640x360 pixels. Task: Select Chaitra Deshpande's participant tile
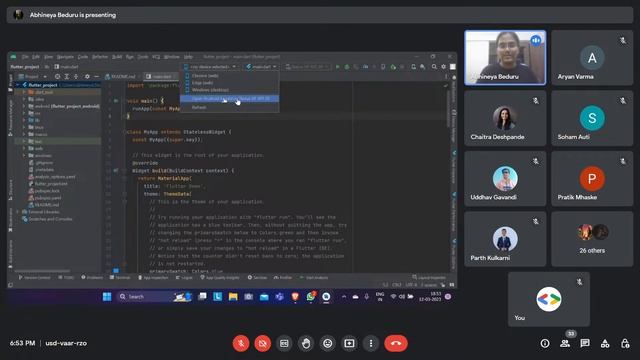tap(505, 118)
